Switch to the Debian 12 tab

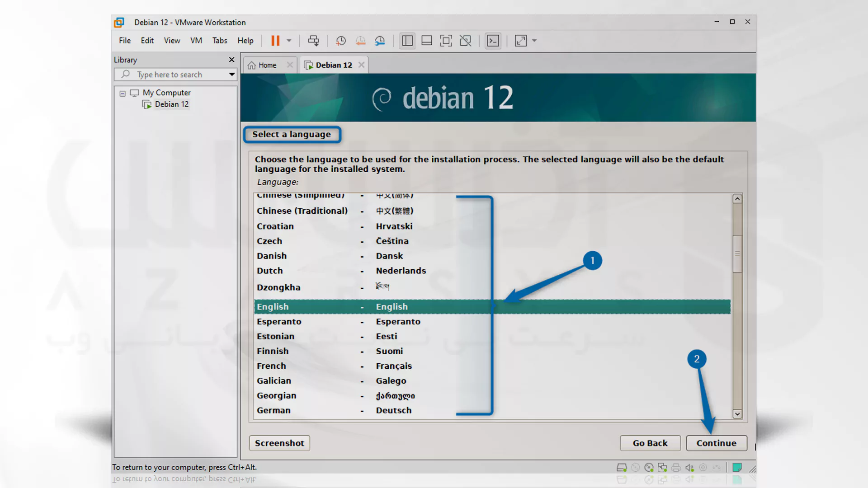coord(334,65)
